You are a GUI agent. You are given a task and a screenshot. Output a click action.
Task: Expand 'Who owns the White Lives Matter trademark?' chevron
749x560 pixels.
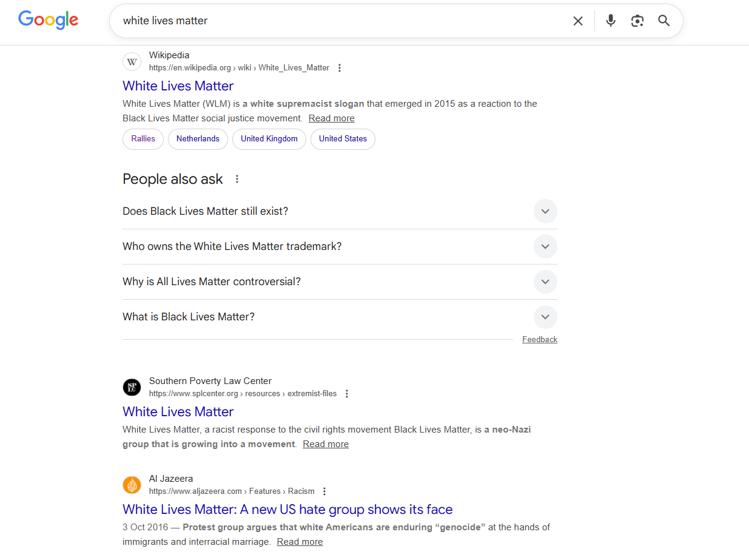(545, 246)
